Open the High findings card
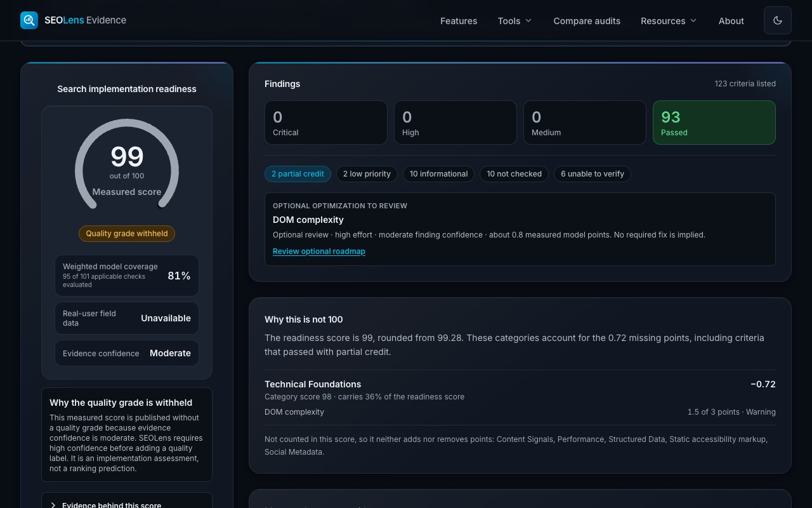This screenshot has height=508, width=812. [x=455, y=123]
